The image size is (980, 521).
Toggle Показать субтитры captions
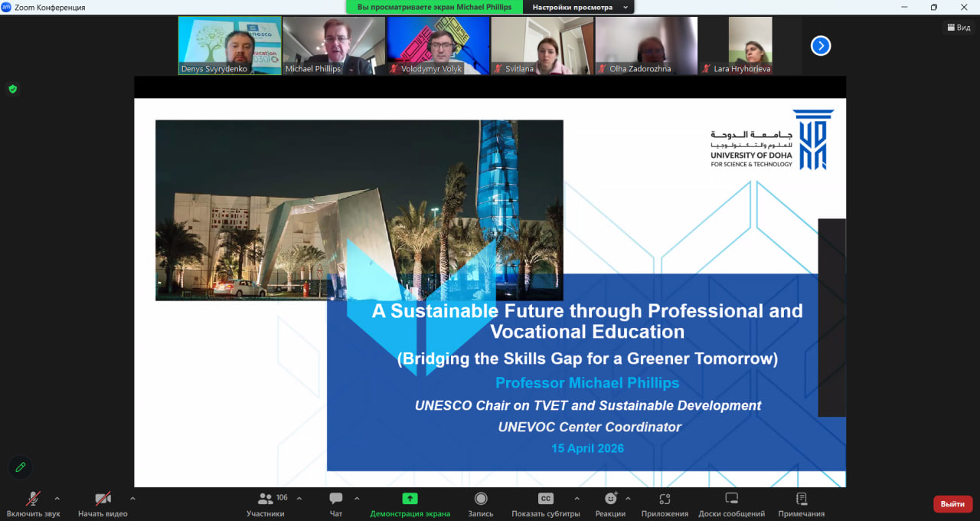click(x=545, y=499)
